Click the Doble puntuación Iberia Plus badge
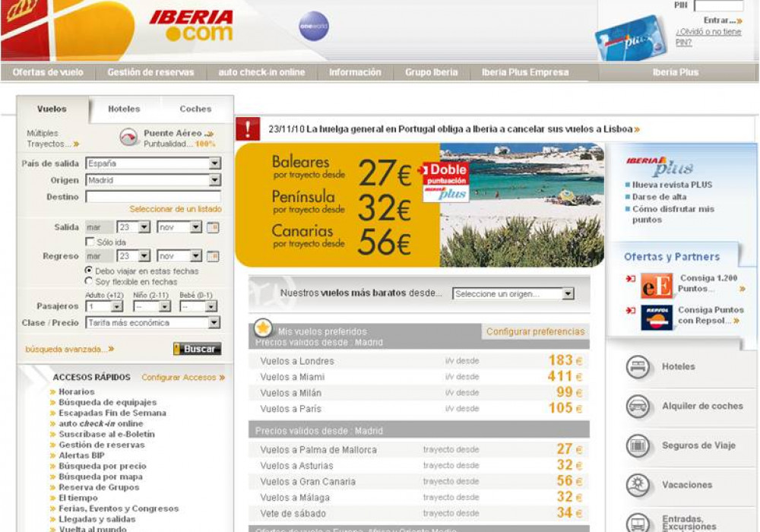The height and width of the screenshot is (532, 760). pos(445,182)
